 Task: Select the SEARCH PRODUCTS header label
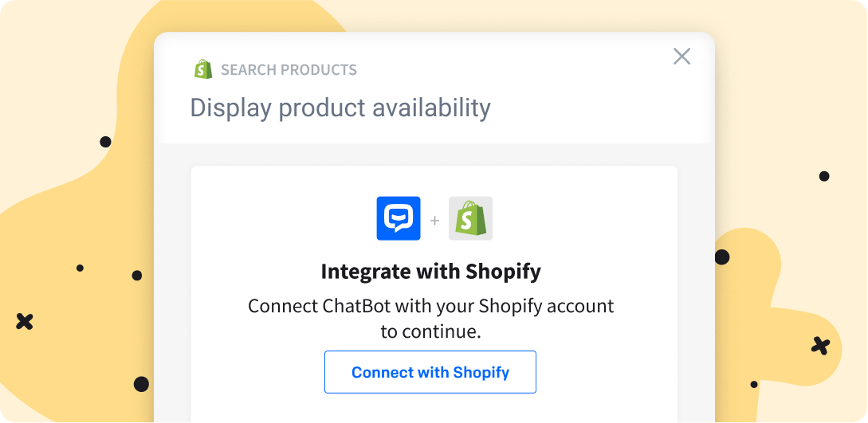[x=289, y=70]
